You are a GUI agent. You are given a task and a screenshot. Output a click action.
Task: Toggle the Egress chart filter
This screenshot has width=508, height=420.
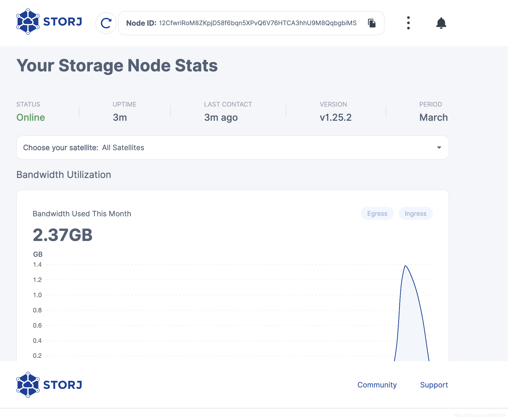click(x=377, y=213)
